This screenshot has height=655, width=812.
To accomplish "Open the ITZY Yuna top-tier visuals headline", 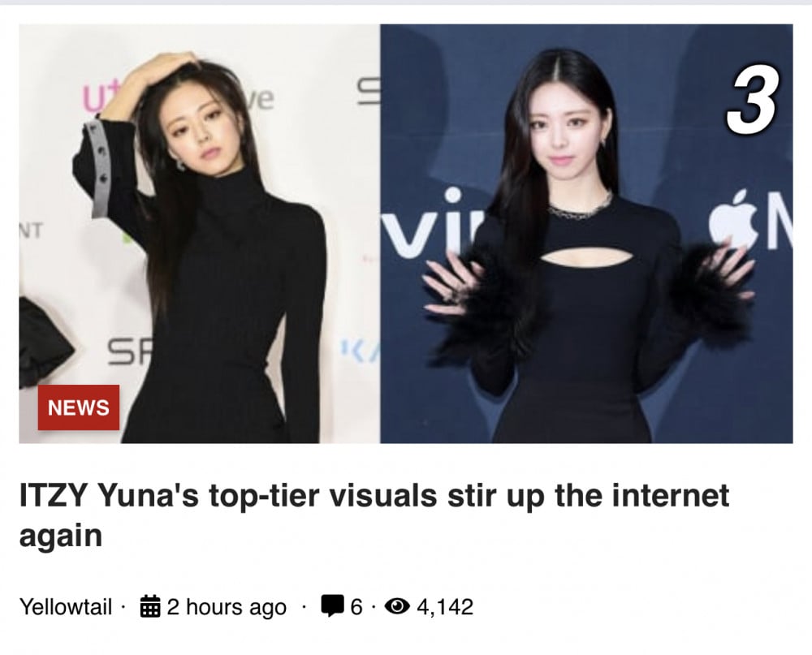I will [374, 515].
